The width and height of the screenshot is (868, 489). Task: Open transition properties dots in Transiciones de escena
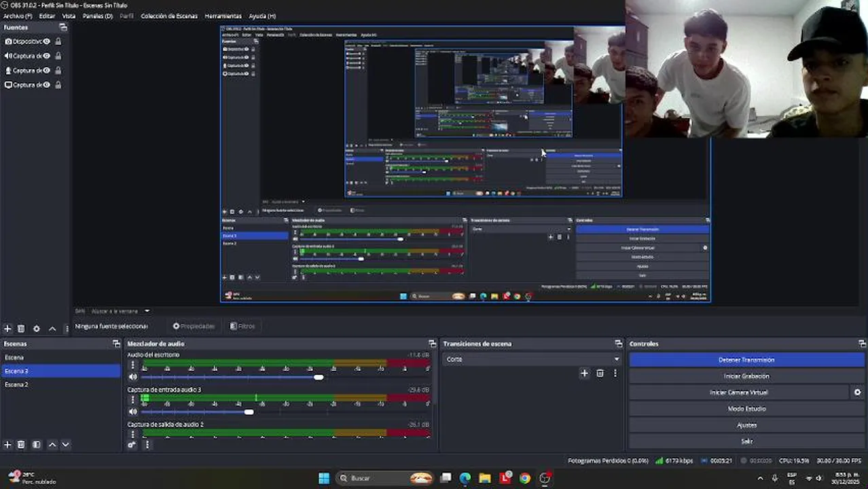pos(615,373)
